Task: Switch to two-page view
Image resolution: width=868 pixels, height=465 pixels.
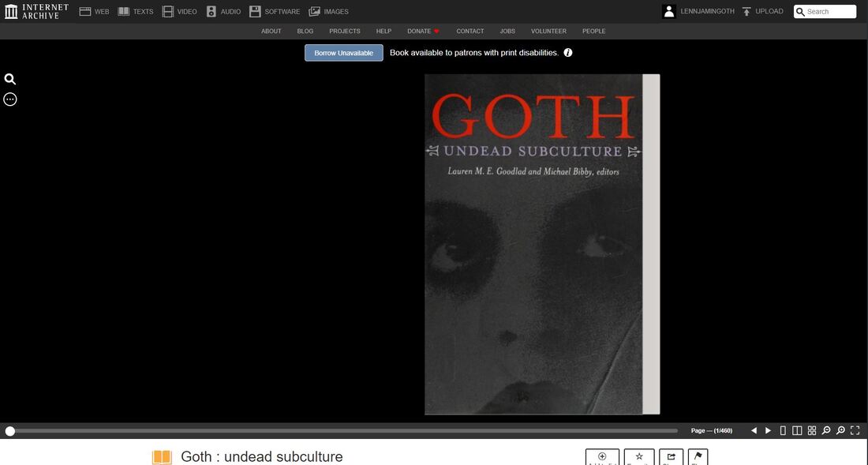Action: coord(797,430)
